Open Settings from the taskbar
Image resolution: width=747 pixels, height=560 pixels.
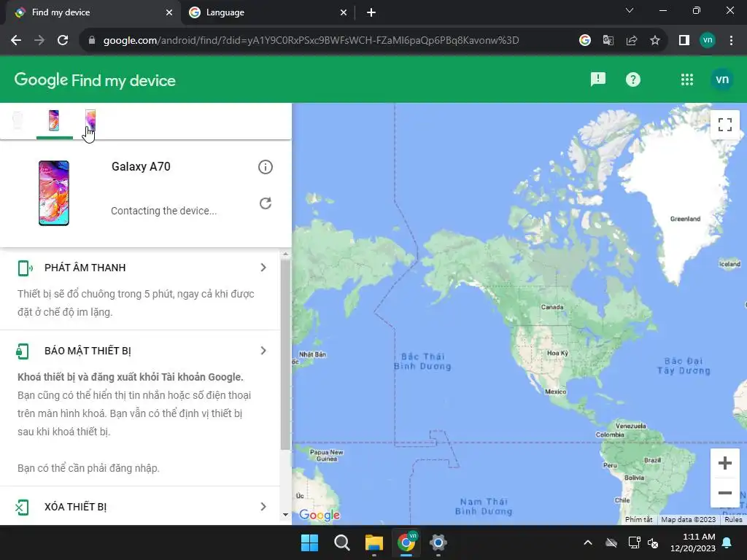click(x=438, y=542)
